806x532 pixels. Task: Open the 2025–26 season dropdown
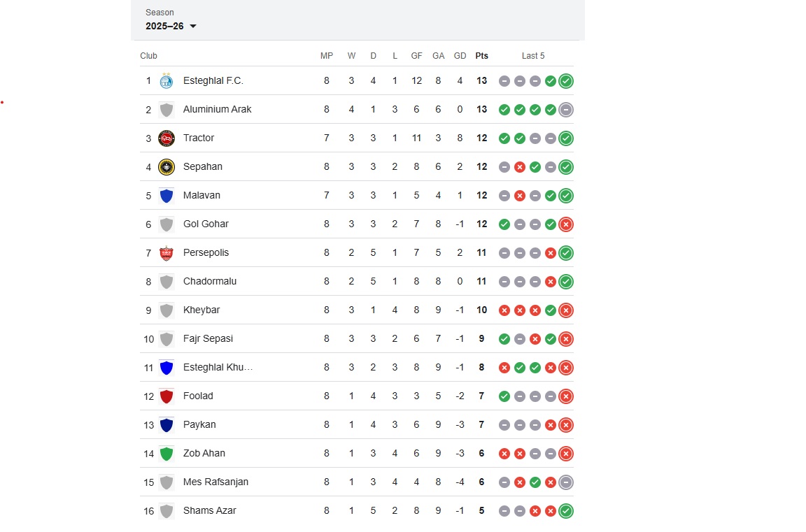click(x=171, y=26)
